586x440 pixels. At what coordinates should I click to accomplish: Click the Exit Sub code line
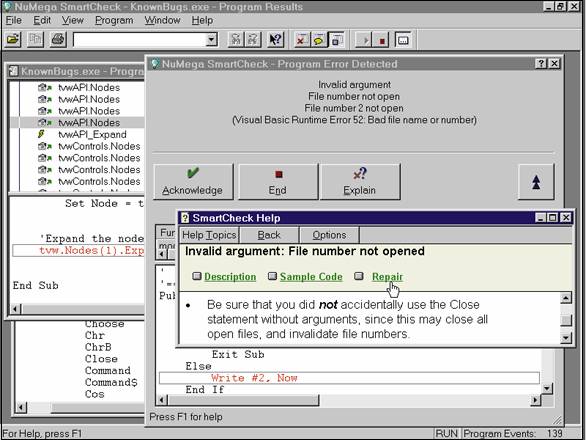(238, 354)
